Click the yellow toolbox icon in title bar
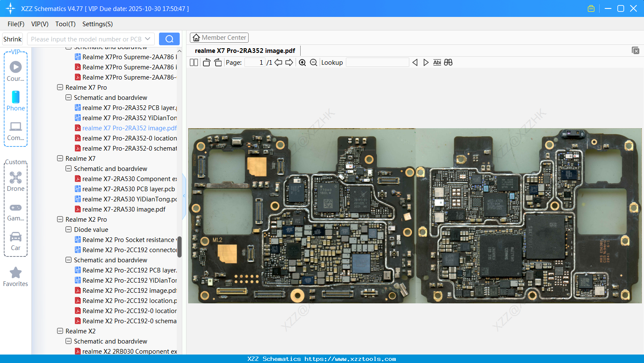The width and height of the screenshot is (644, 363). click(x=591, y=8)
